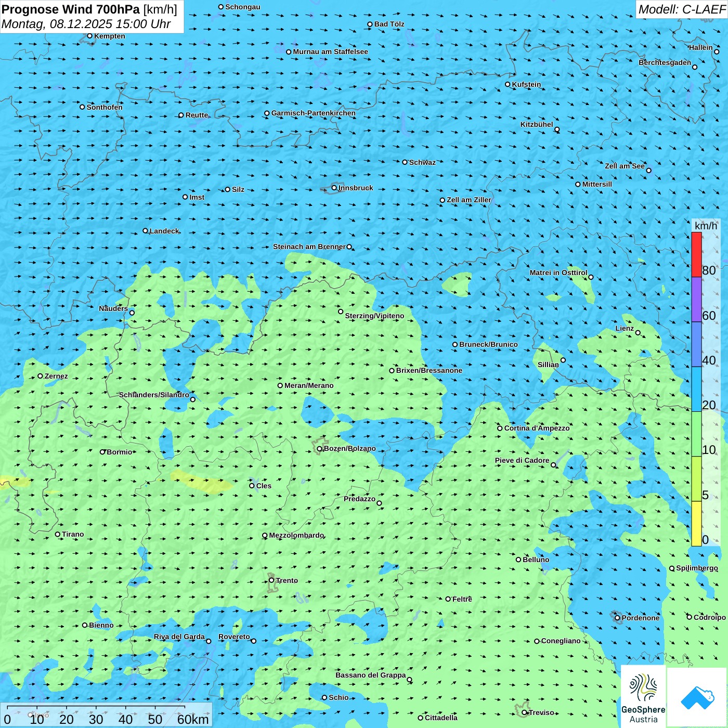This screenshot has height=728, width=728.
Task: Click the Treviso city marker
Action: click(x=525, y=712)
